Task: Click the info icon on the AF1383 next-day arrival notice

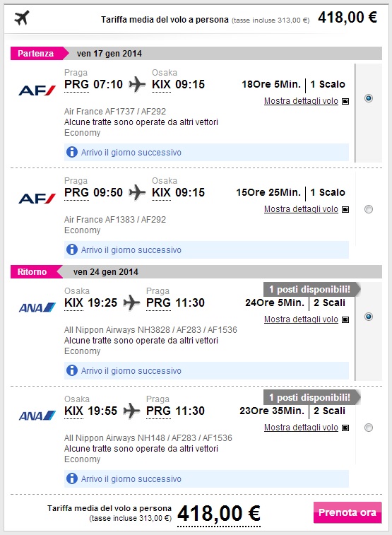Action: tap(71, 249)
